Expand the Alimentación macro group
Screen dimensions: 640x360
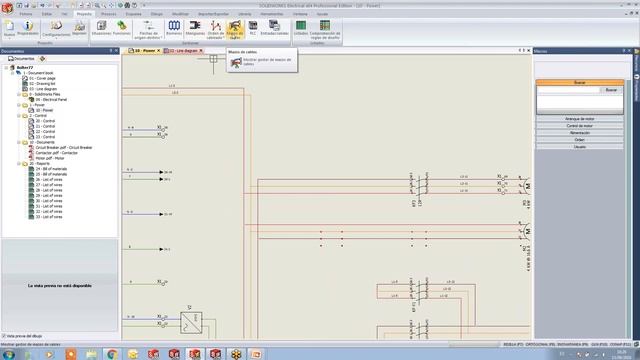pyautogui.click(x=580, y=133)
